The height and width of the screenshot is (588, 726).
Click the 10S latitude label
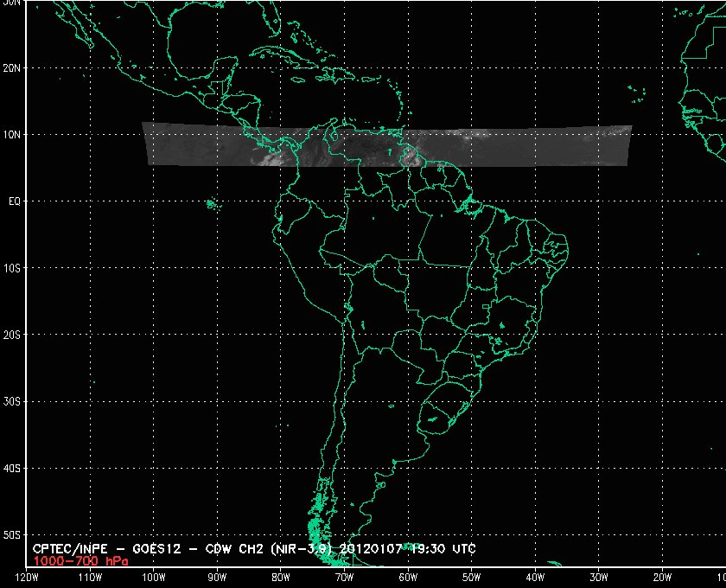pyautogui.click(x=12, y=268)
